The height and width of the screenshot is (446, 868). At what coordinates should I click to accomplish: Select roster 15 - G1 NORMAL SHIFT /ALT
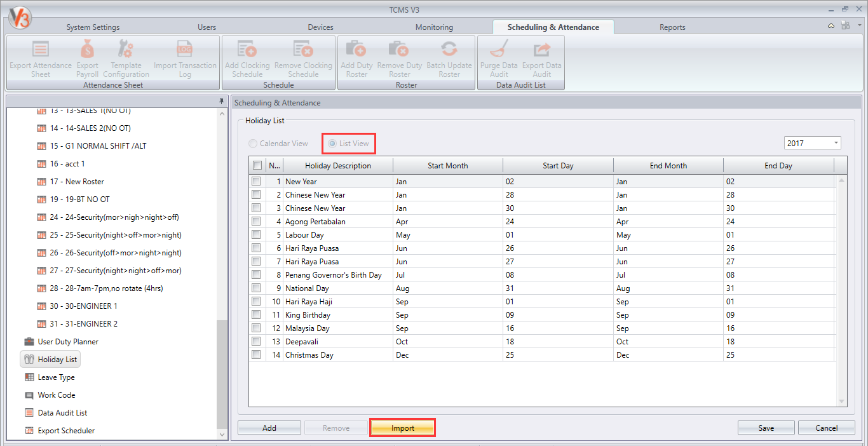[92, 146]
